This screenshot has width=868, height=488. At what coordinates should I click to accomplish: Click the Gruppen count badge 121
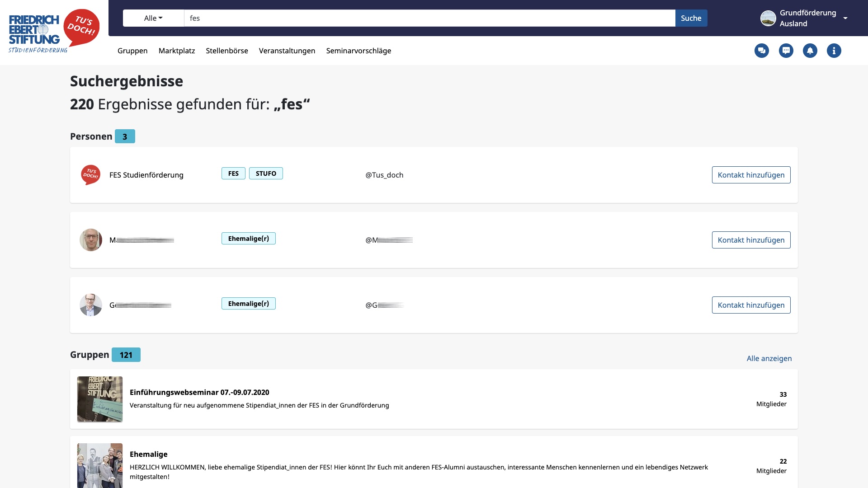(x=126, y=355)
